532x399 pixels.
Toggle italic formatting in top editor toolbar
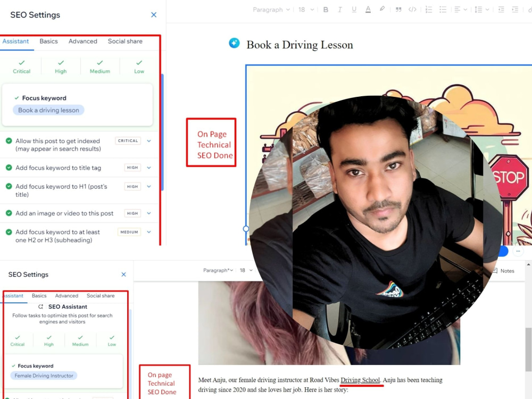[339, 10]
